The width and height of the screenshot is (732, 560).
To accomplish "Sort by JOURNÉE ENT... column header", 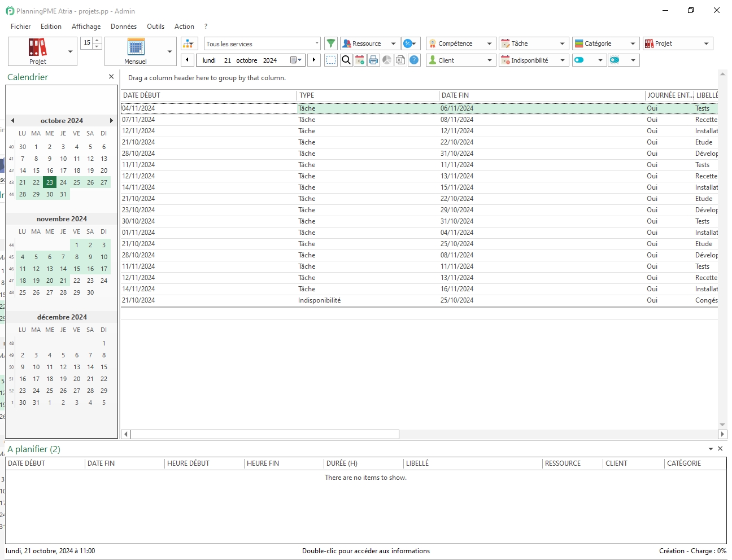I will pyautogui.click(x=669, y=95).
